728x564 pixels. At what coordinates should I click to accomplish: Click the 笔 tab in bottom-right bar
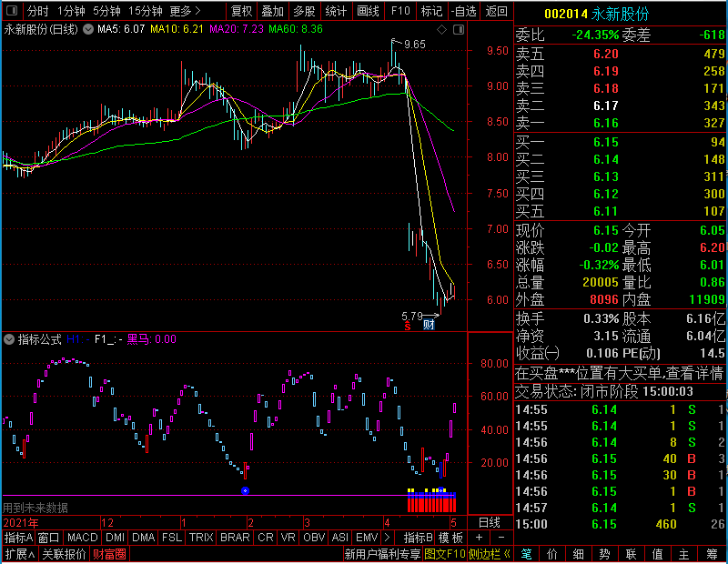click(x=527, y=553)
